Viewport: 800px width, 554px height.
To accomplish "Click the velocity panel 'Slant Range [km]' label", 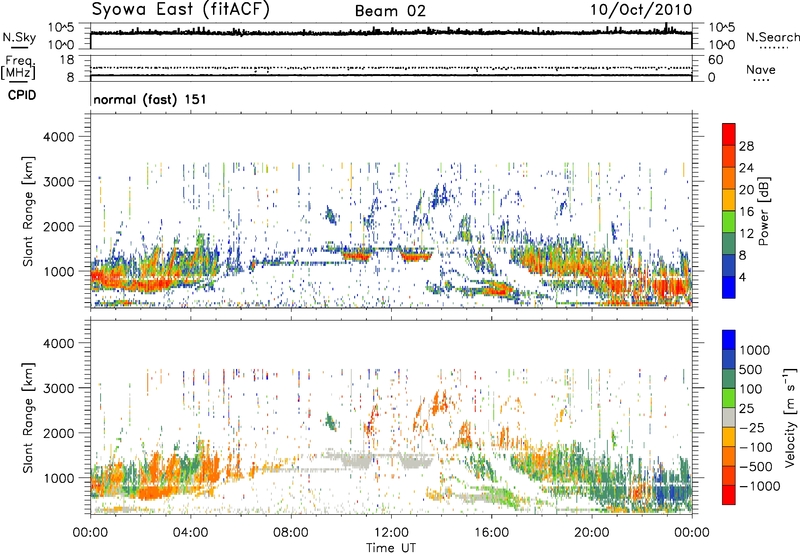I will pyautogui.click(x=28, y=418).
